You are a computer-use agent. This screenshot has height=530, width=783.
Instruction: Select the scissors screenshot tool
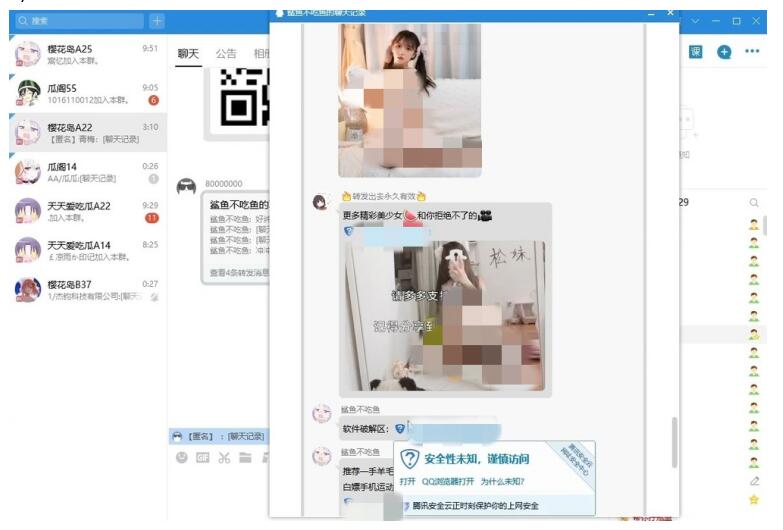224,457
